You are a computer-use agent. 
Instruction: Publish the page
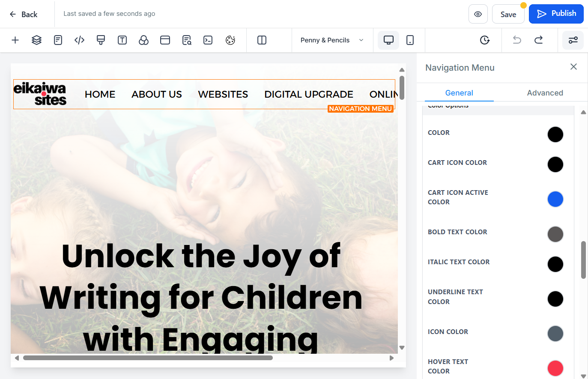(x=556, y=14)
